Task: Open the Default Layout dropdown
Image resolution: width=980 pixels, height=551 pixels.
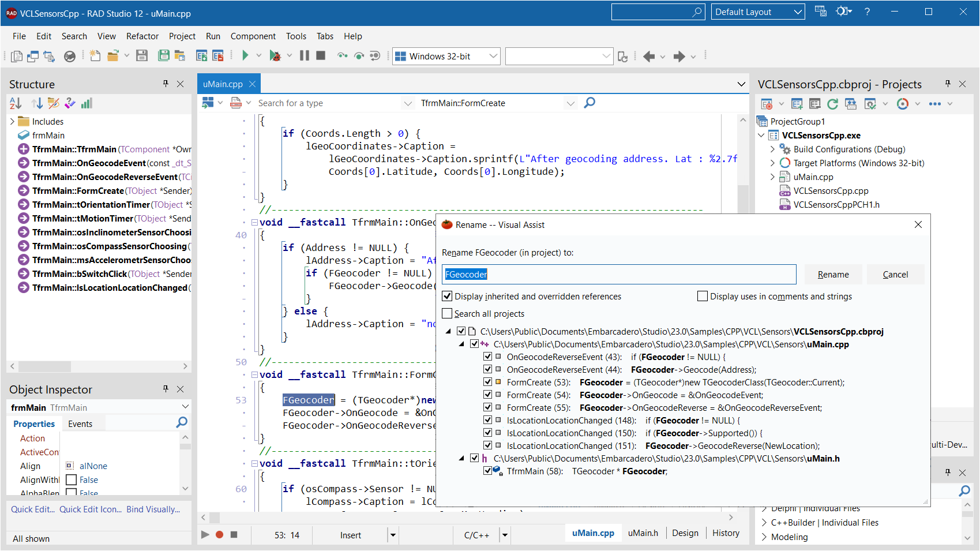Action: pos(798,12)
